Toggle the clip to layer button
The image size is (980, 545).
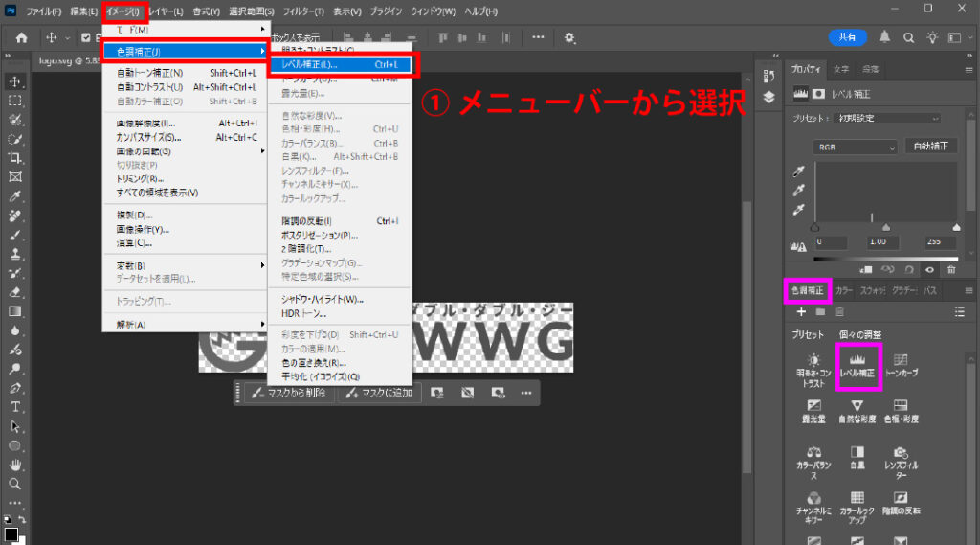(868, 269)
